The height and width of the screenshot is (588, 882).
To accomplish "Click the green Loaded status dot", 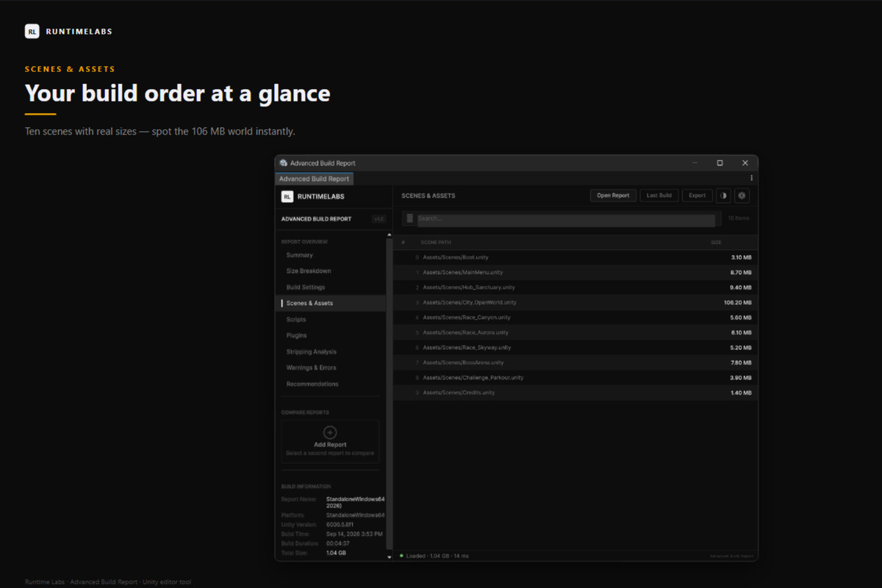I will (x=401, y=556).
